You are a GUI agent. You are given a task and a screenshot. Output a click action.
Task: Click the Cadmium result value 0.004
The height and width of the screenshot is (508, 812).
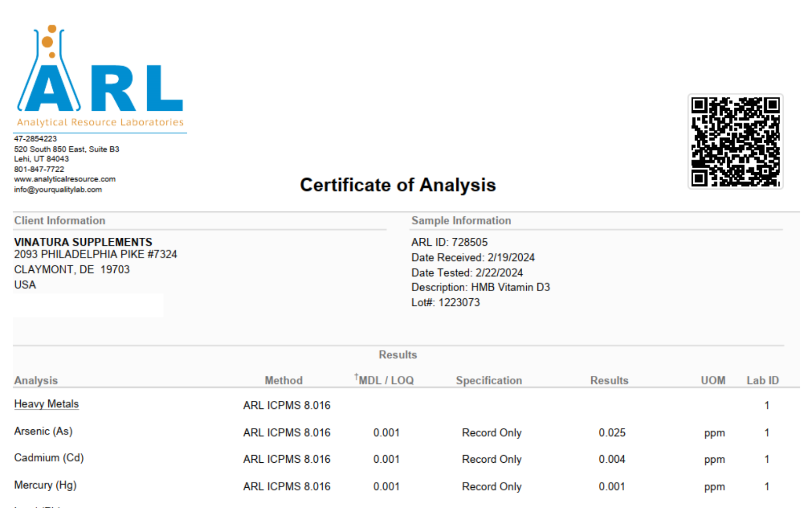click(612, 459)
